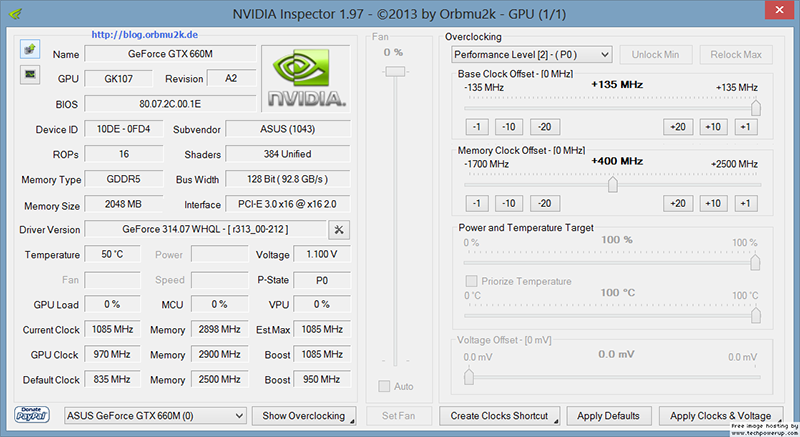Viewport: 800px width, 437px height.
Task: Increase Memory Clock Offset by 10
Action: click(x=713, y=203)
